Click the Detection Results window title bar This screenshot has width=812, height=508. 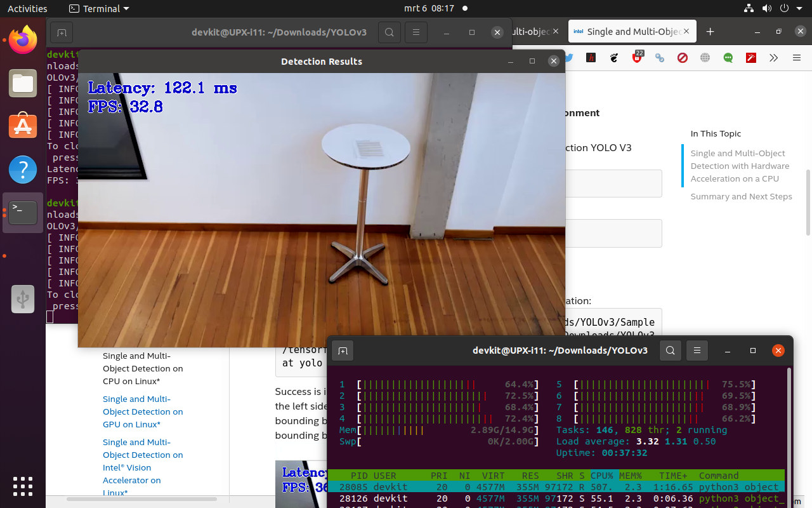tap(322, 61)
